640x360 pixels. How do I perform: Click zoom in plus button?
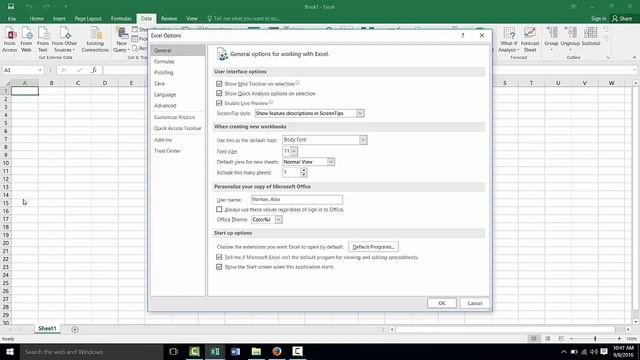click(619, 338)
